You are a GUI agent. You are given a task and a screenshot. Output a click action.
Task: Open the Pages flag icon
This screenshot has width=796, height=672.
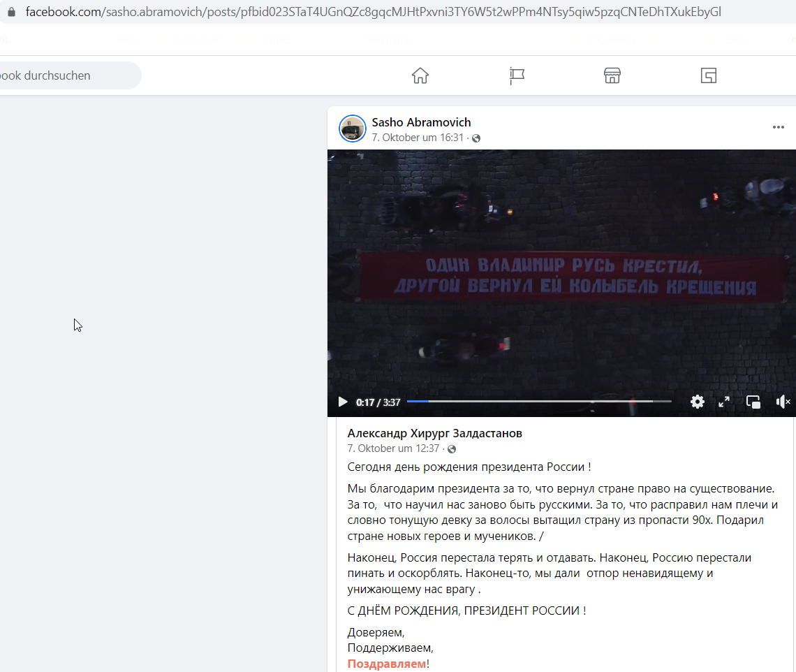click(516, 75)
